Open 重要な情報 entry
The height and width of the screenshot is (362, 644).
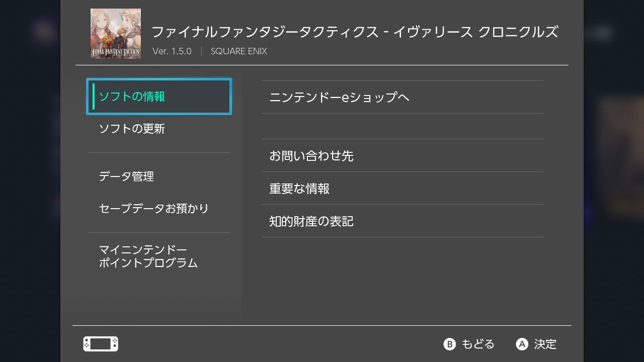click(403, 188)
